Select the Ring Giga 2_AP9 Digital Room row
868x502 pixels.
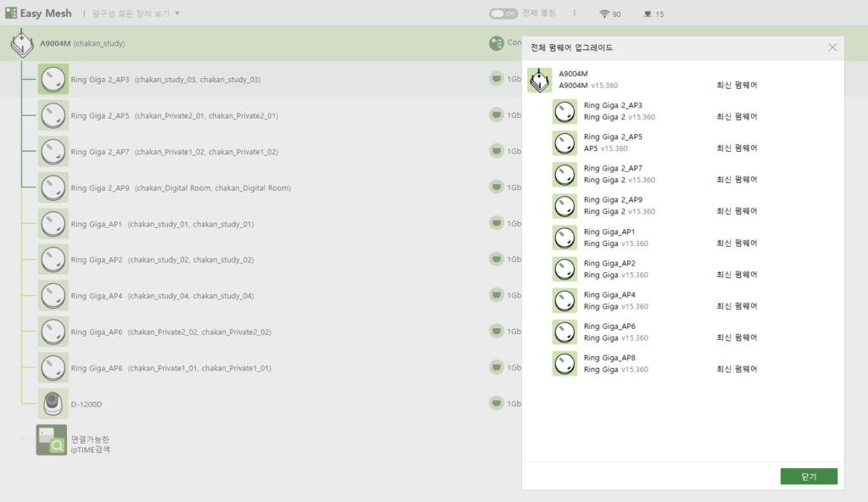tap(261, 187)
